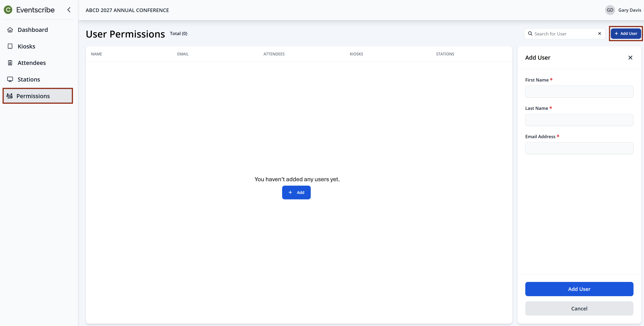The height and width of the screenshot is (326, 644).
Task: Navigate to Stations page
Action: [29, 79]
